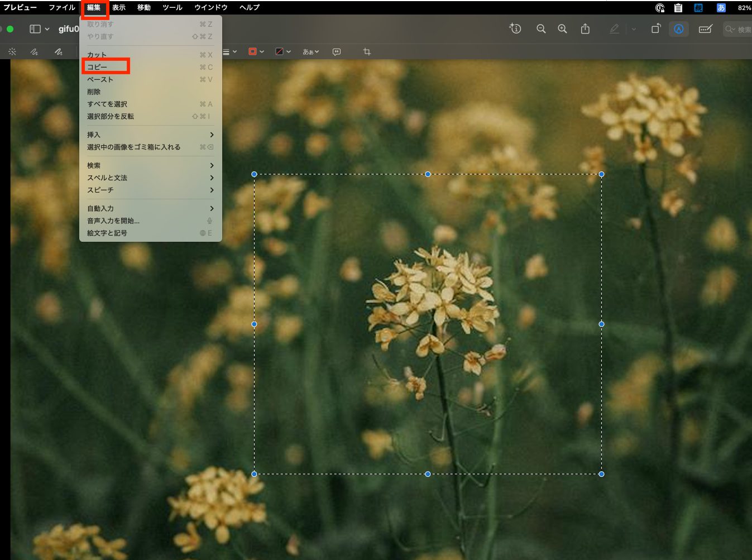Click the top-middle selection handle
752x560 pixels.
coord(428,174)
